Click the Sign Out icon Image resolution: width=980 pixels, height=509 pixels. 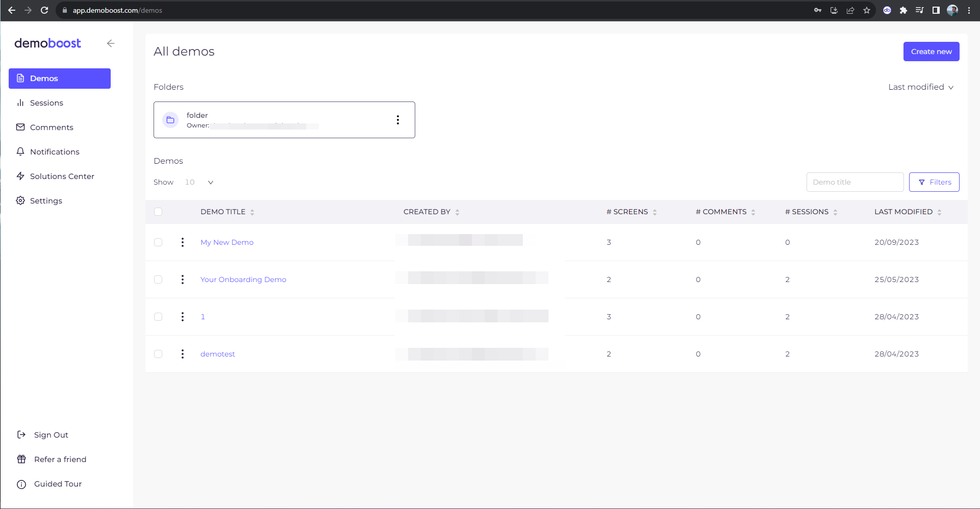tap(21, 435)
